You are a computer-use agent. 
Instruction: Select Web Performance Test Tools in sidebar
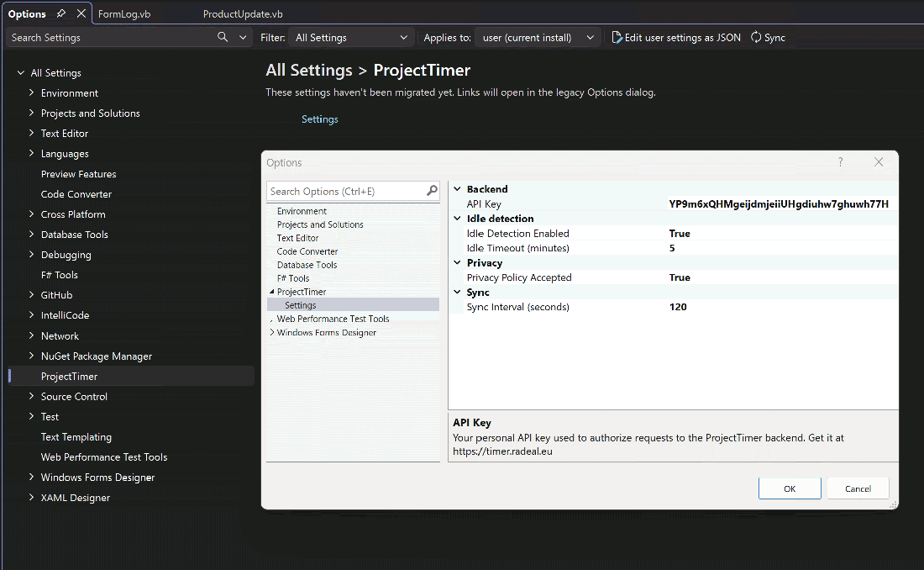(103, 457)
